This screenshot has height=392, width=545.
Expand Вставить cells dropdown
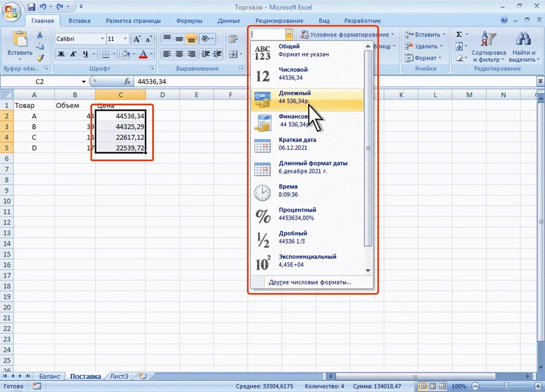[x=444, y=35]
